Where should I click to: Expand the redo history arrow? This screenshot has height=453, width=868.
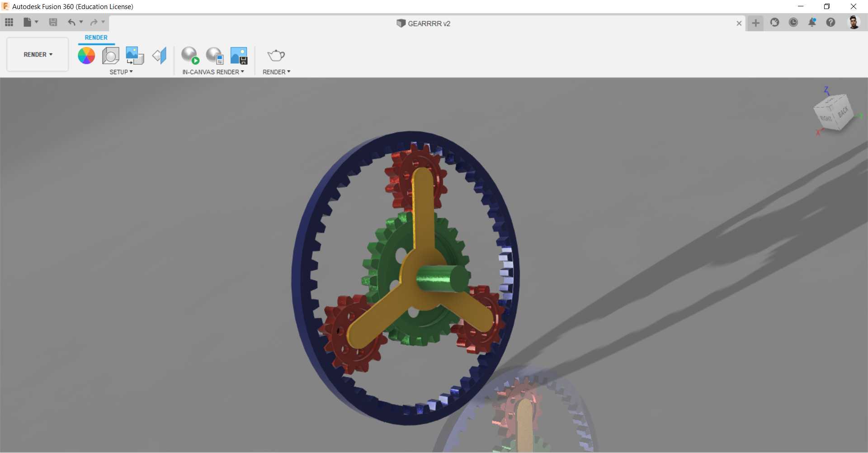tap(103, 22)
